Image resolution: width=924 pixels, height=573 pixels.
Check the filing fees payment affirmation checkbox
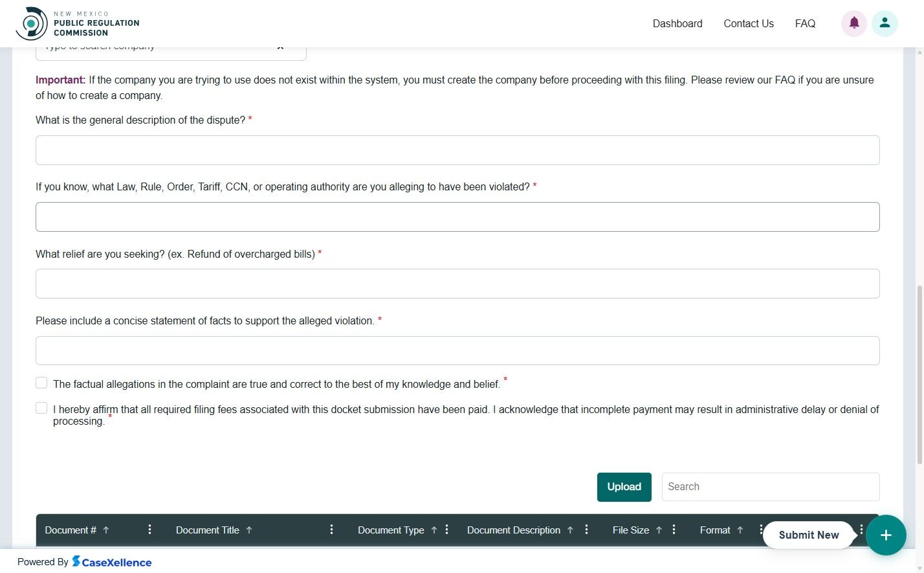(x=41, y=408)
